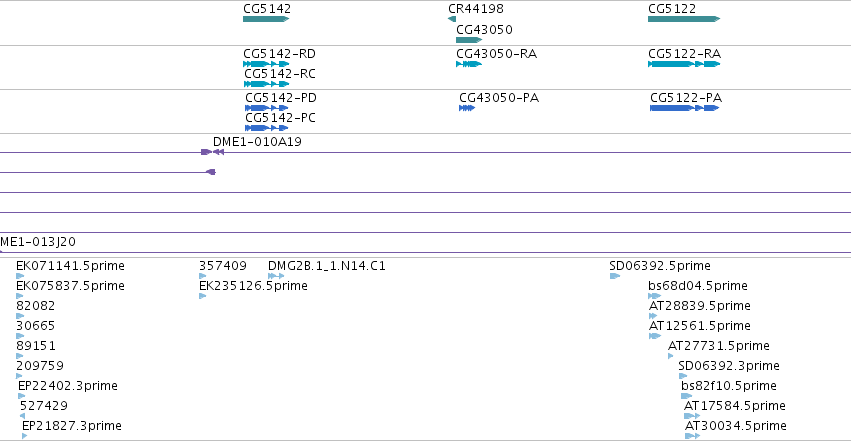Click the SD06392.3prime EST arrow

(x=683, y=376)
